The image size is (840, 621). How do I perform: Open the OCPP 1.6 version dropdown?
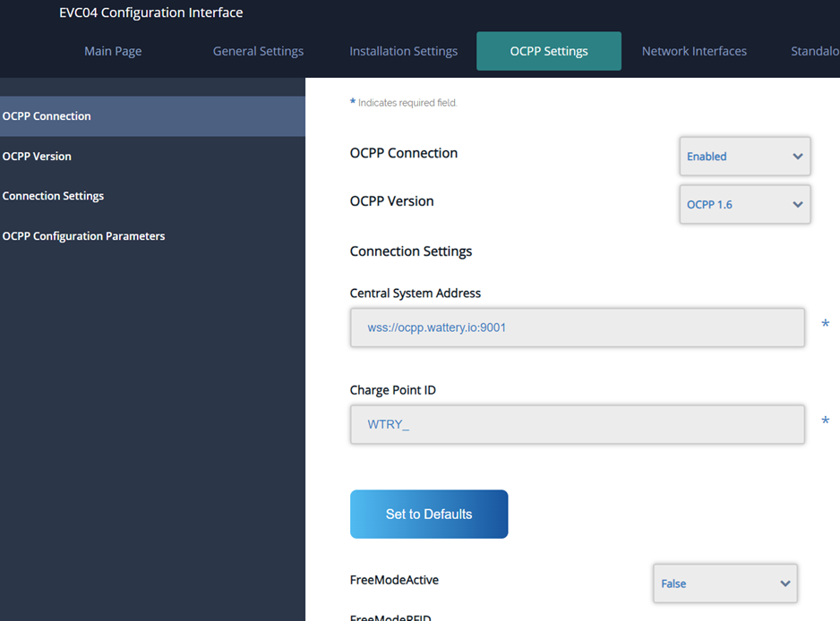point(744,205)
